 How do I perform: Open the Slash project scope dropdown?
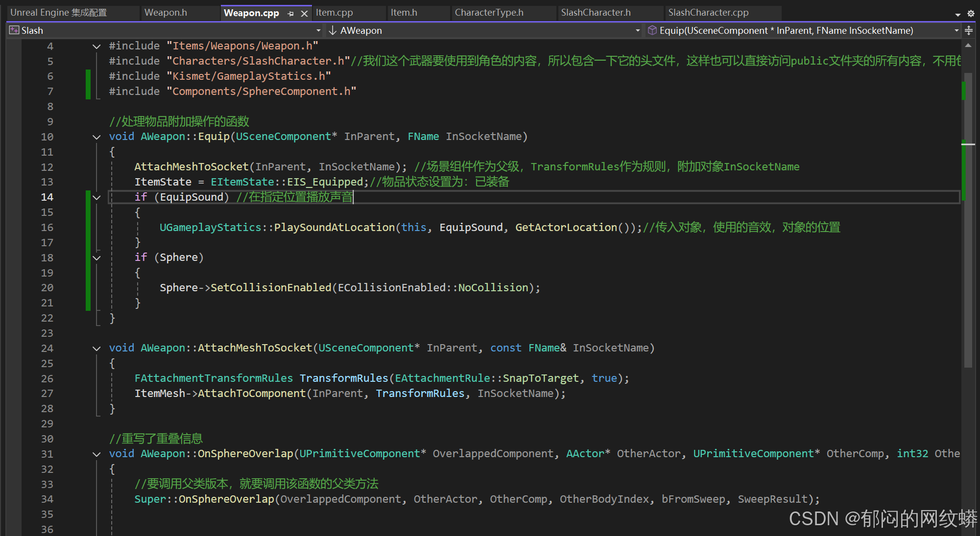[318, 30]
